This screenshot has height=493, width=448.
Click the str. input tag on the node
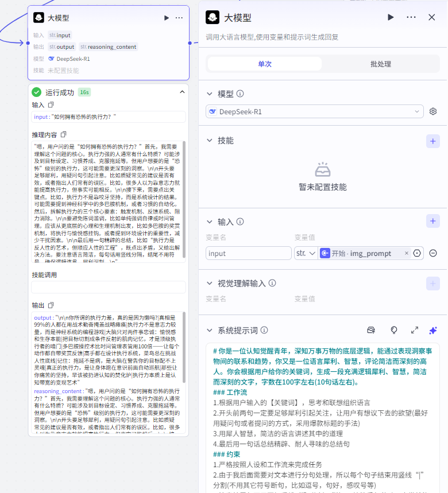[x=60, y=35]
